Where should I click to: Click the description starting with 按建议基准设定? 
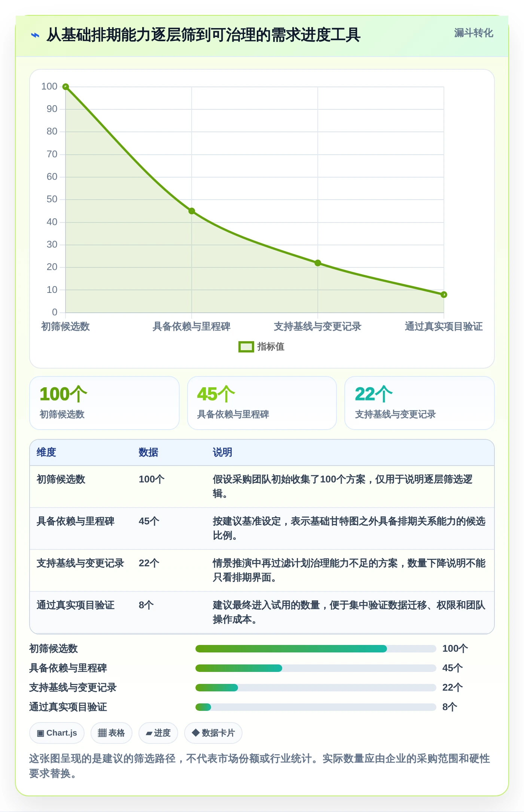pyautogui.click(x=349, y=528)
